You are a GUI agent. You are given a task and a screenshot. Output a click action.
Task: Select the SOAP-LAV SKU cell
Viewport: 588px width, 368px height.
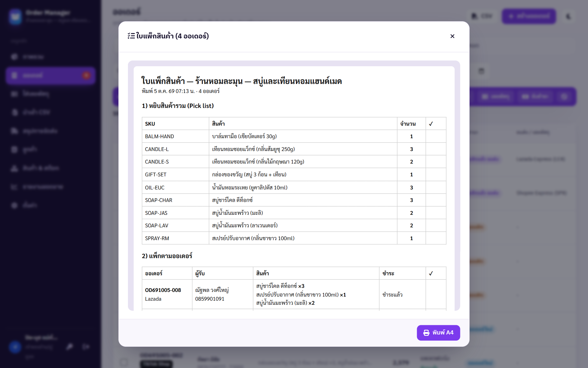175,225
